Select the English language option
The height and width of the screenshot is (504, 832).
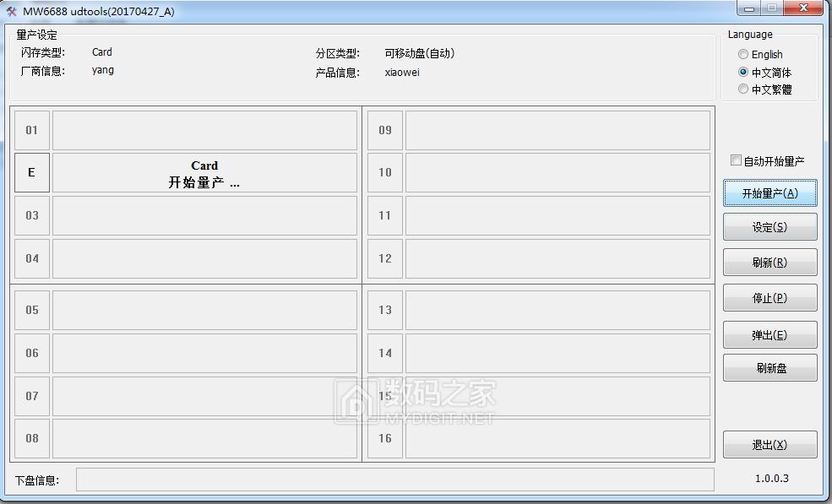pos(743,54)
